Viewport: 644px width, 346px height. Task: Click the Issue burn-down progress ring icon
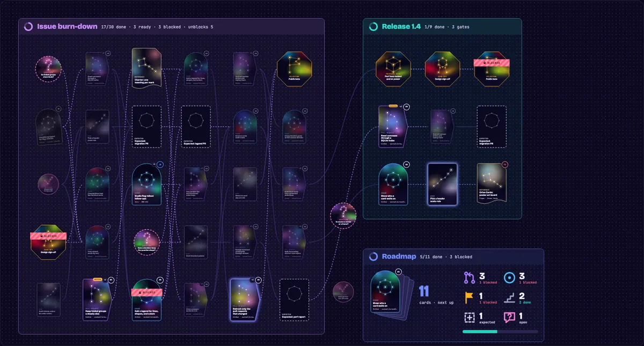pyautogui.click(x=28, y=26)
